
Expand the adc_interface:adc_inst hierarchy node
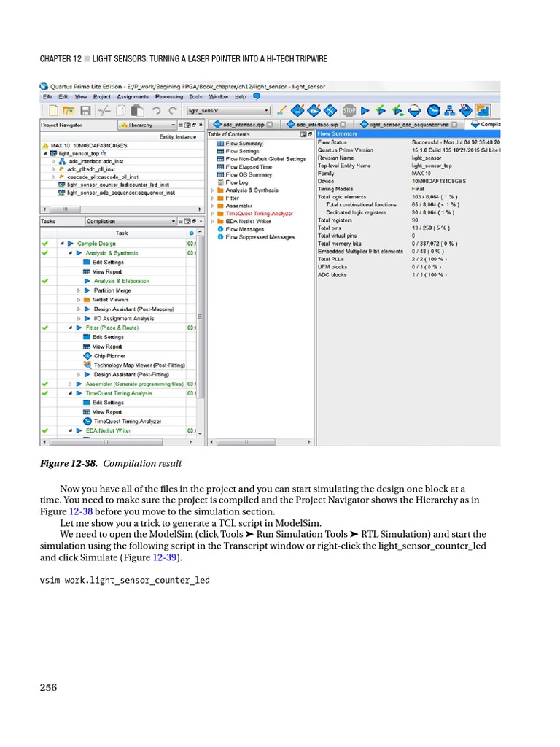pyautogui.click(x=54, y=162)
